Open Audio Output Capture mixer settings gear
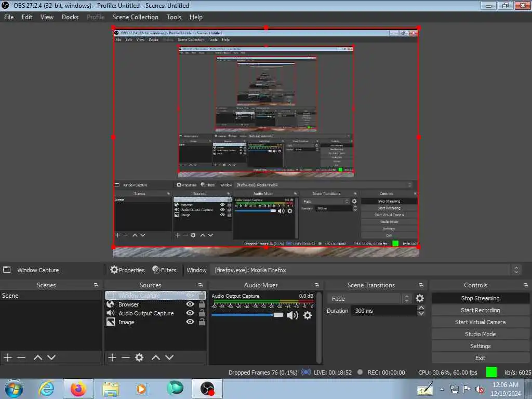This screenshot has height=399, width=532. point(308,315)
